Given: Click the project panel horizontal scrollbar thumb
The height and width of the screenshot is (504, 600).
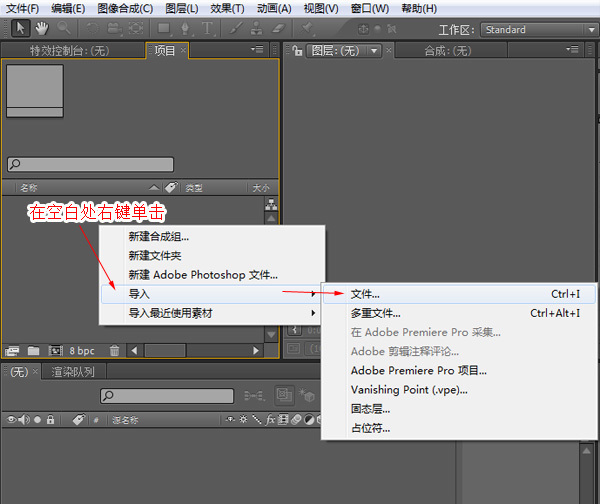Looking at the screenshot, I should coord(165,351).
